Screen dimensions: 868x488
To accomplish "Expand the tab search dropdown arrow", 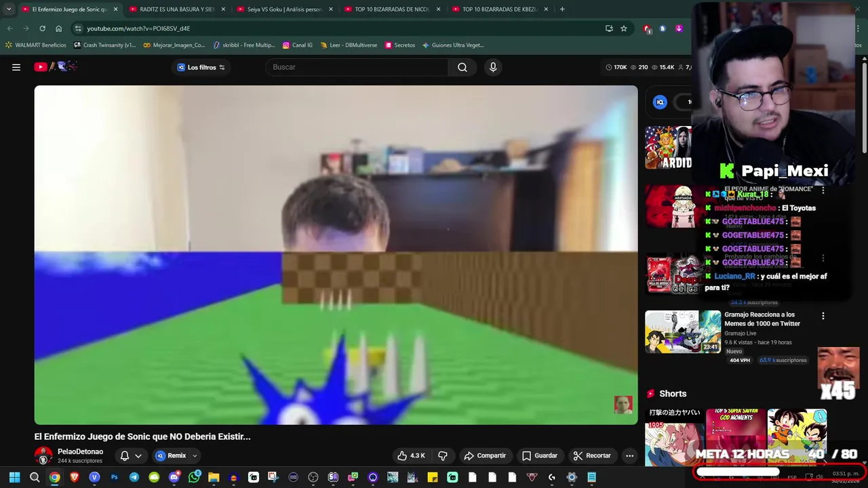I will coord(9,9).
